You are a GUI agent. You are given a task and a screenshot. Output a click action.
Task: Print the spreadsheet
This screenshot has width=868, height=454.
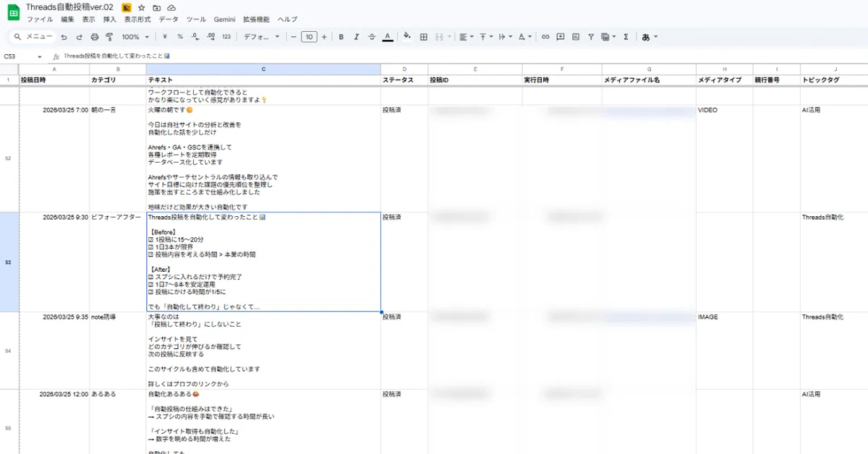(94, 37)
